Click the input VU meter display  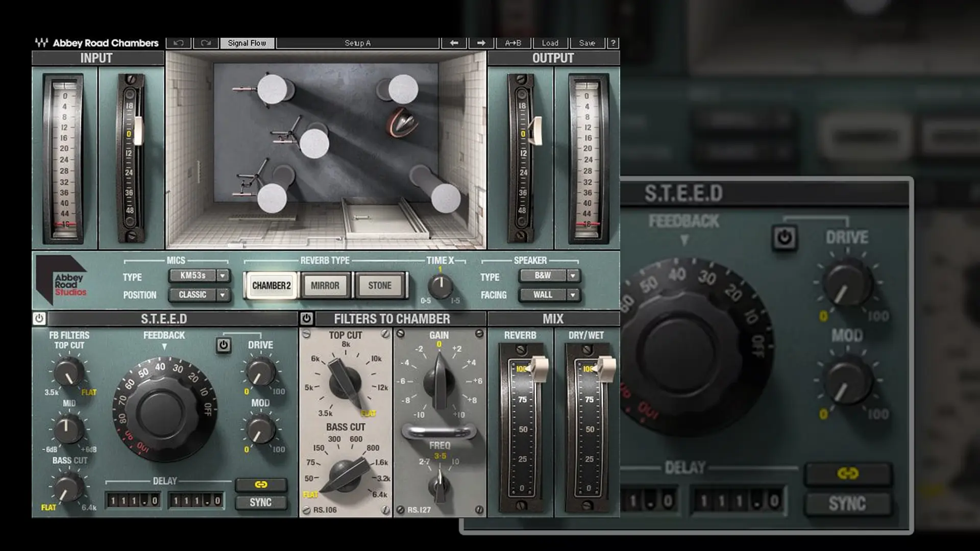[64, 159]
